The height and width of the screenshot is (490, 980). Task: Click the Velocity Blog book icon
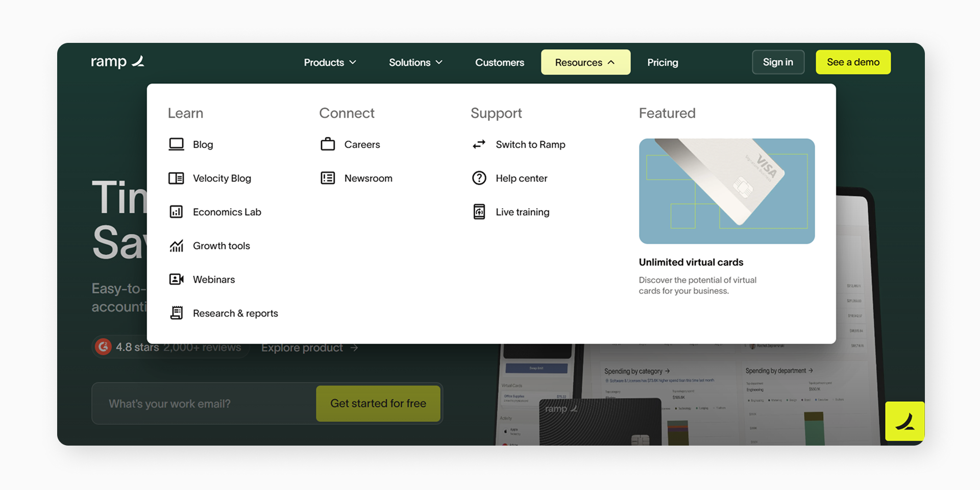[176, 178]
